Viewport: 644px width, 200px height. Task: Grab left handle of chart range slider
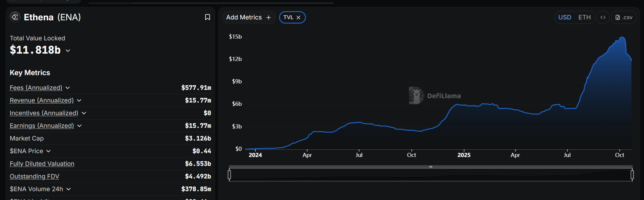(229, 175)
